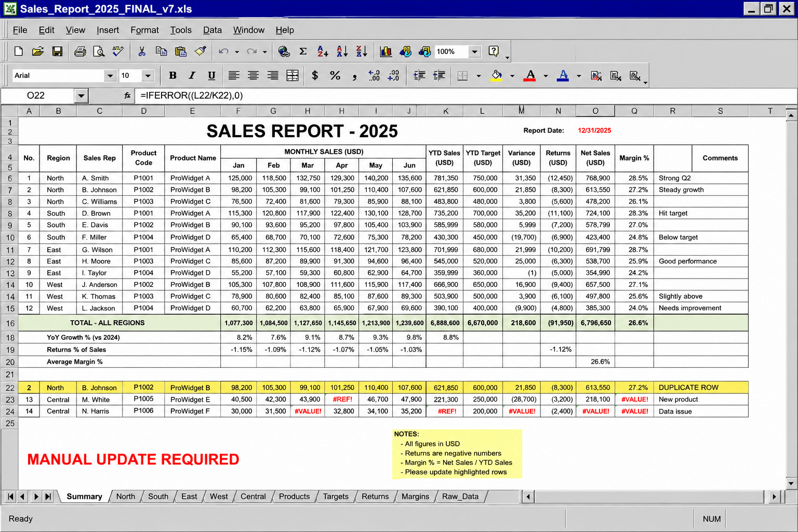This screenshot has height=532, width=798.
Task: Open a file with the folder icon
Action: 38,51
